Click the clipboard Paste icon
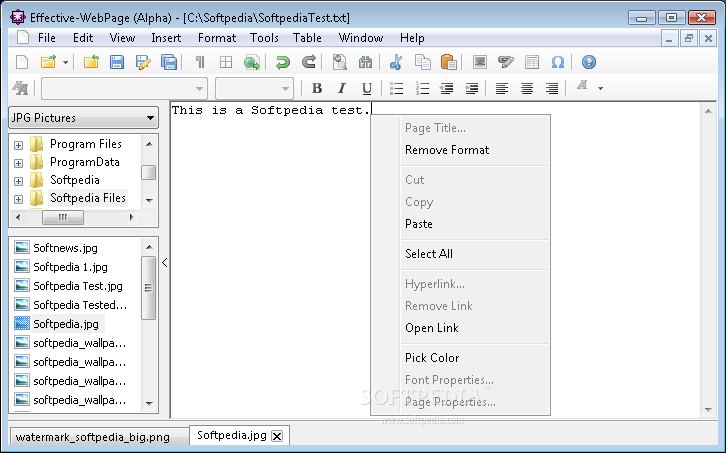 coord(449,62)
